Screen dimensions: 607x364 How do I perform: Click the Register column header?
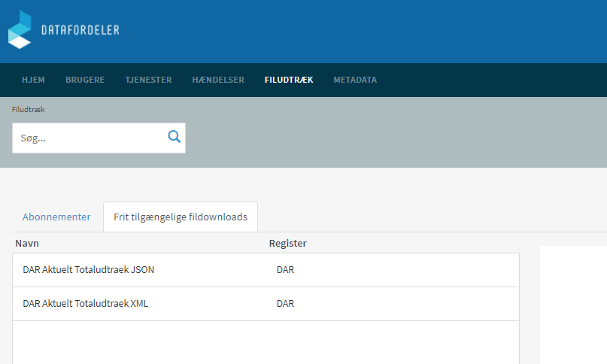[x=288, y=244]
